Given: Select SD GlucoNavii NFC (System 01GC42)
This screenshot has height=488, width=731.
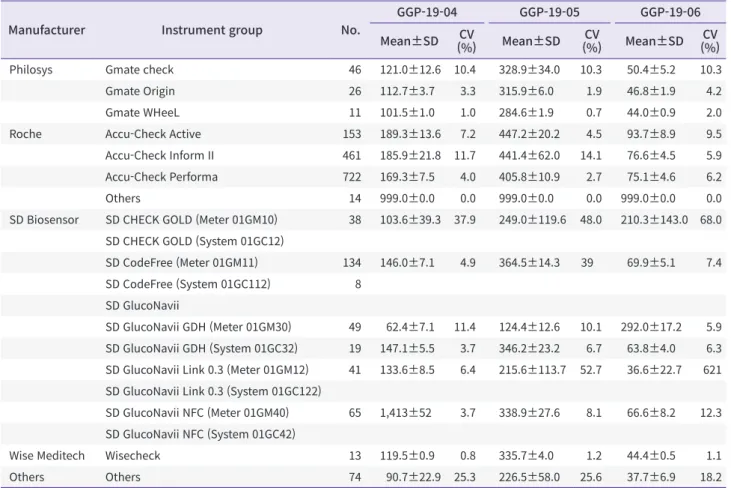Looking at the screenshot, I should tap(200, 434).
